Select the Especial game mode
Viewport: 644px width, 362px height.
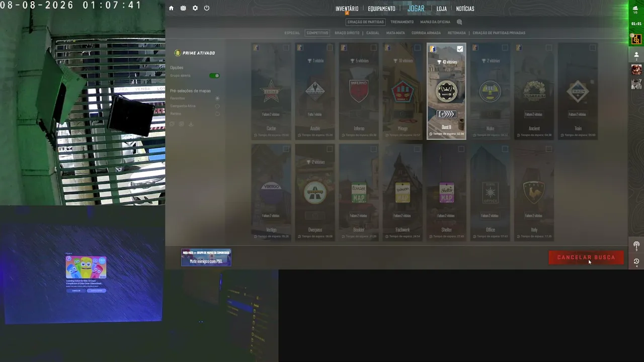(x=292, y=33)
